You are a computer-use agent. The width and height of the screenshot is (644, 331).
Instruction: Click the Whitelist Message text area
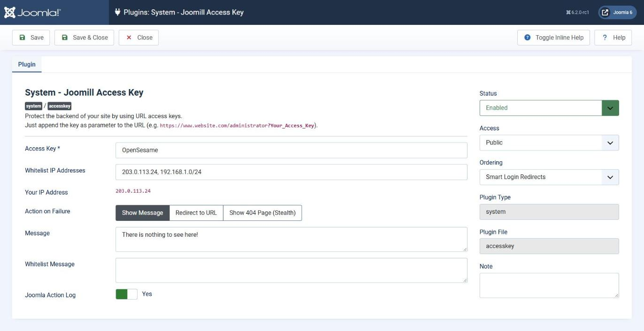click(x=291, y=271)
